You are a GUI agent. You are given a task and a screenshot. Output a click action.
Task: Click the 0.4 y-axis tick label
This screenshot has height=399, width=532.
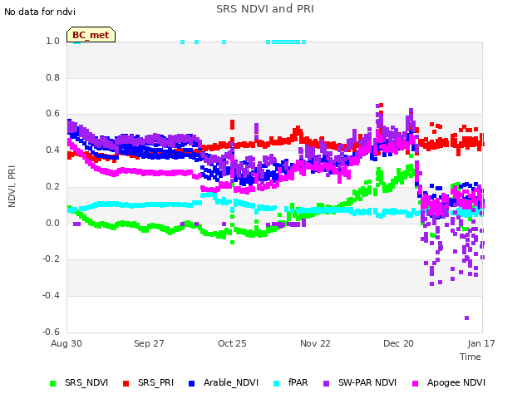[x=52, y=150]
